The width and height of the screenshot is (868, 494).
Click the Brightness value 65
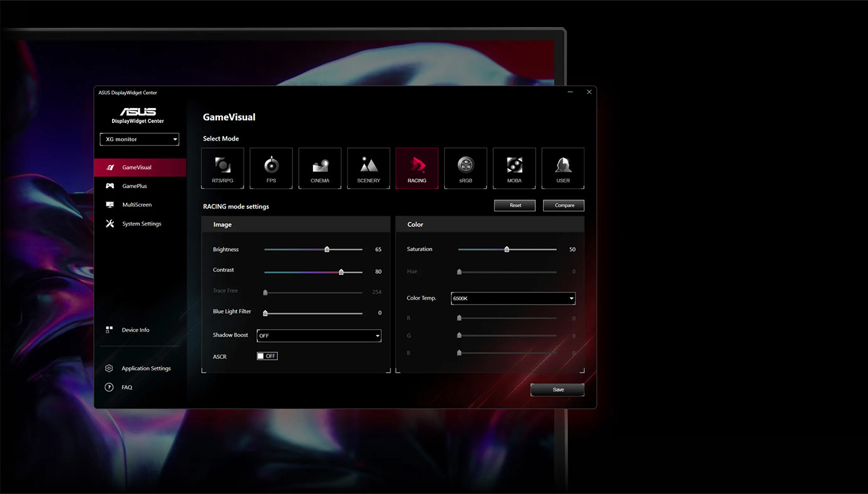coord(378,249)
